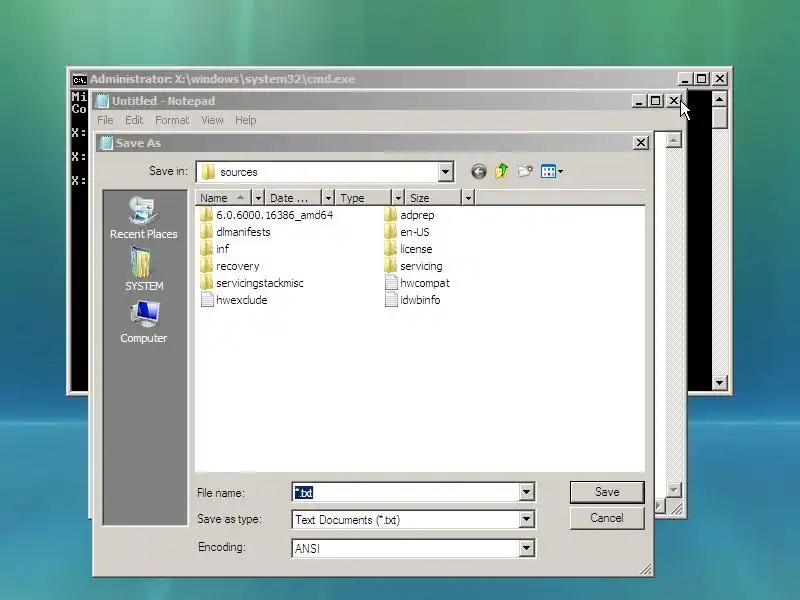This screenshot has width=800, height=600.
Task: Open the Size column filter arrow
Action: 468,197
